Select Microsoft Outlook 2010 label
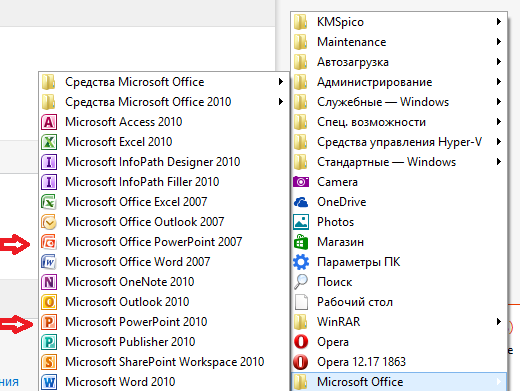Image resolution: width=520 pixels, height=391 pixels. [127, 302]
